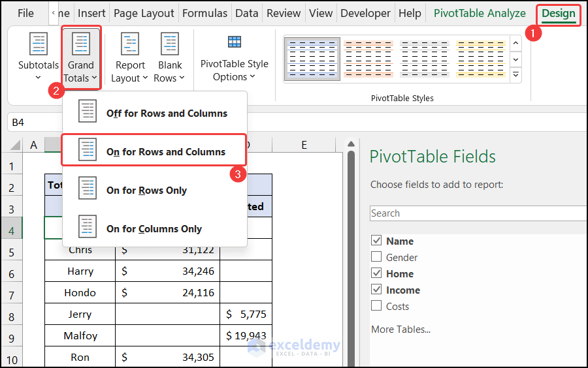588x368 pixels.
Task: Click the PivotTable Style Options icon
Action: 235,43
